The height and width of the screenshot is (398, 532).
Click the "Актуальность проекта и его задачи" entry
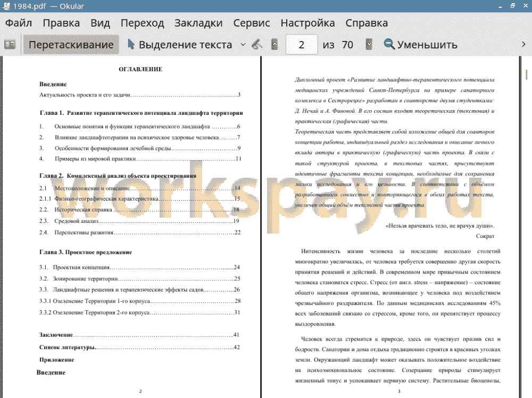pyautogui.click(x=140, y=95)
